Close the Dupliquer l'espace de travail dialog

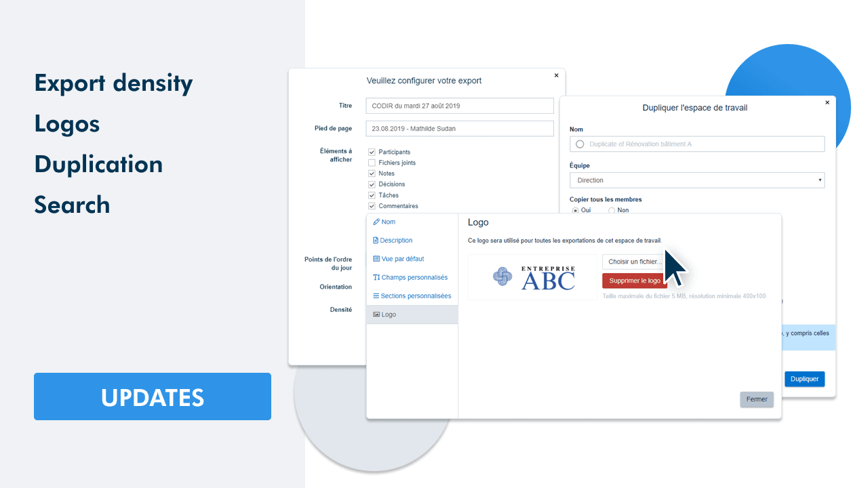point(827,102)
